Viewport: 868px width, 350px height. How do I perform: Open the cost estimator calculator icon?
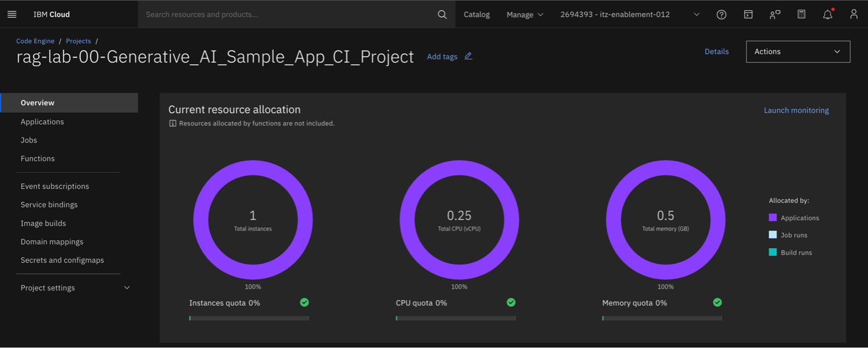(801, 15)
